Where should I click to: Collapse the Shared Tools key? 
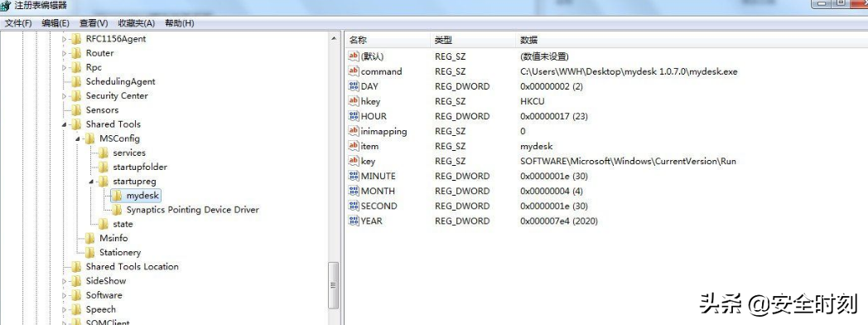tap(65, 124)
